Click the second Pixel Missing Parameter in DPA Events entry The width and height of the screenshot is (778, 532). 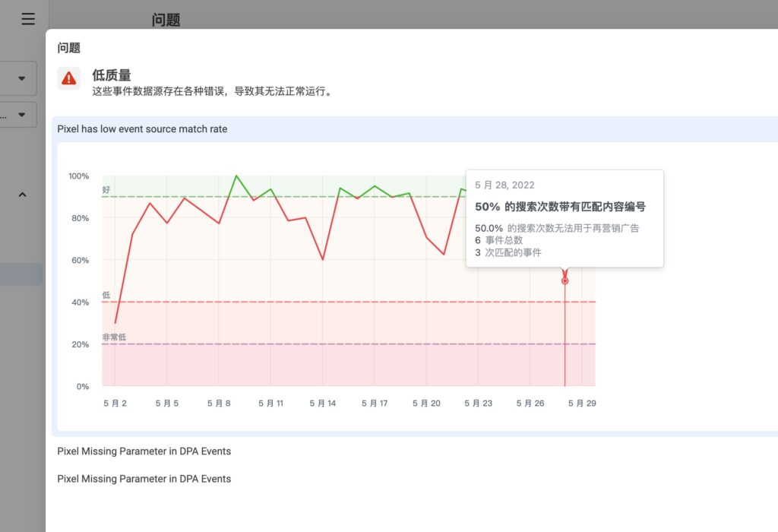[144, 479]
